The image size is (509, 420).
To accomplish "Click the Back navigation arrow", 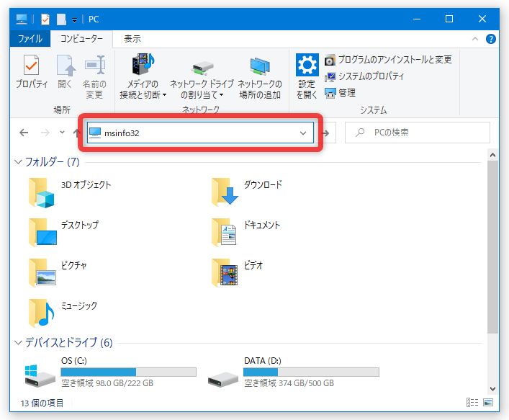I will point(24,133).
